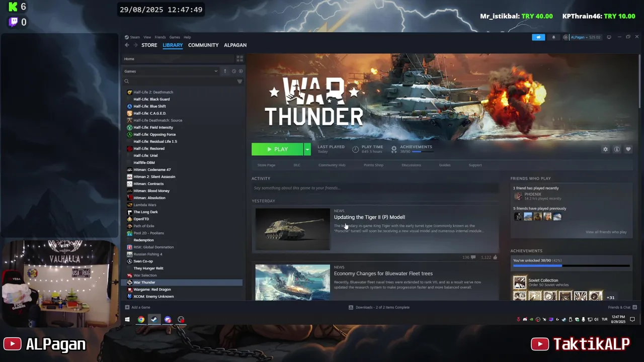Open War Thunder Discussions tab
This screenshot has height=362, width=644.
coord(411,165)
